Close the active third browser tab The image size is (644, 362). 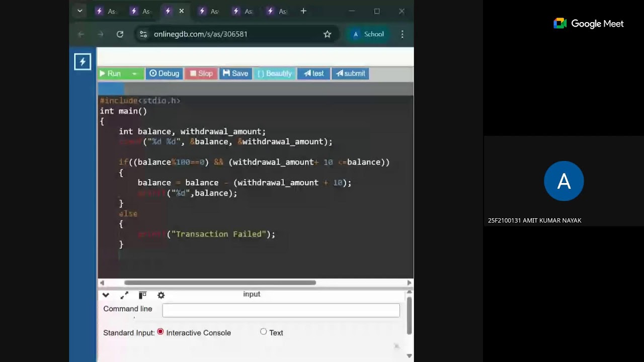coord(182,11)
